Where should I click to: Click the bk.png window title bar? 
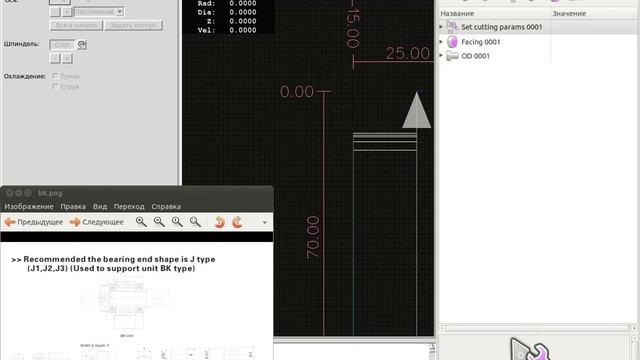click(137, 193)
